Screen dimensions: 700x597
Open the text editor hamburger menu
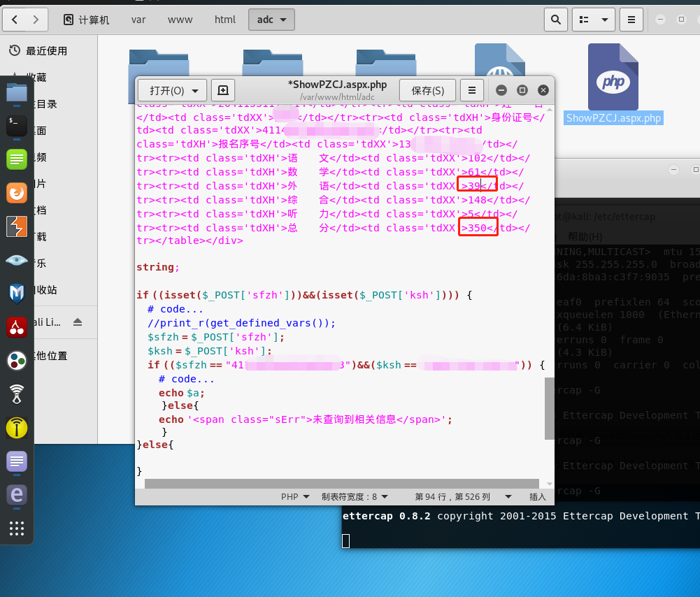point(472,91)
